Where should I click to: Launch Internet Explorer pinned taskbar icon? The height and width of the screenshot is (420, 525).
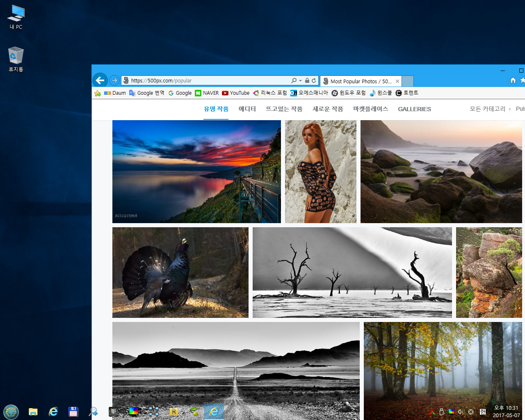pos(53,412)
